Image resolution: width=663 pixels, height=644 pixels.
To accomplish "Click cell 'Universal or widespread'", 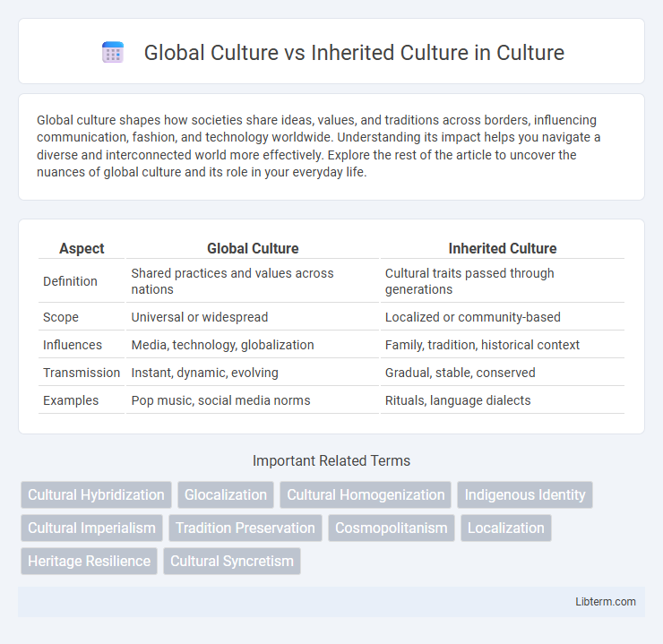I will (253, 317).
